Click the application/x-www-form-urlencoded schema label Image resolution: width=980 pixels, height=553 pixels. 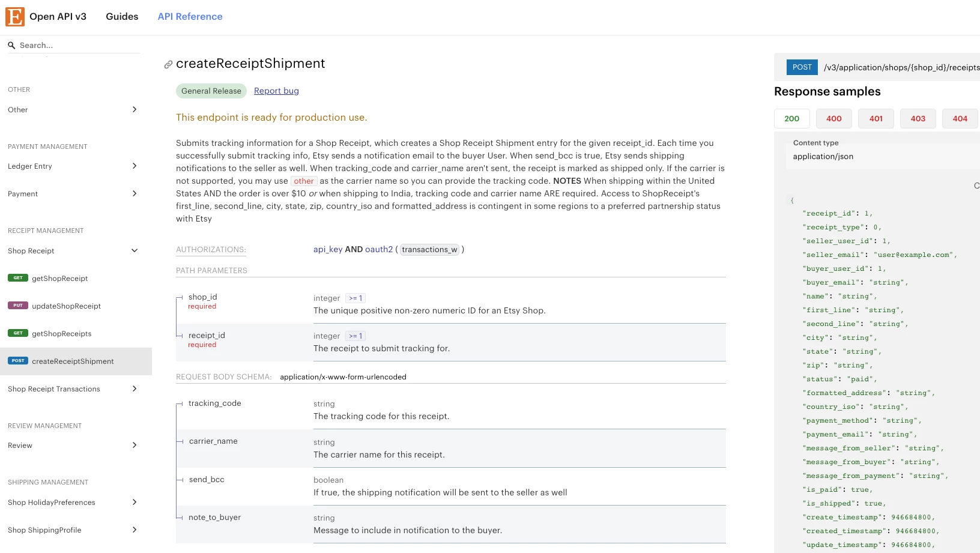coord(343,376)
